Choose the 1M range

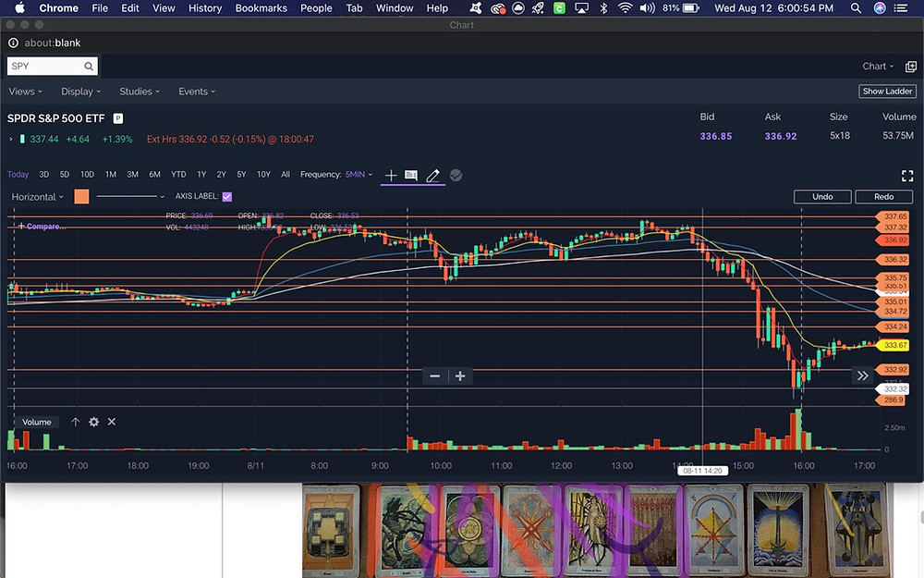pyautogui.click(x=111, y=175)
